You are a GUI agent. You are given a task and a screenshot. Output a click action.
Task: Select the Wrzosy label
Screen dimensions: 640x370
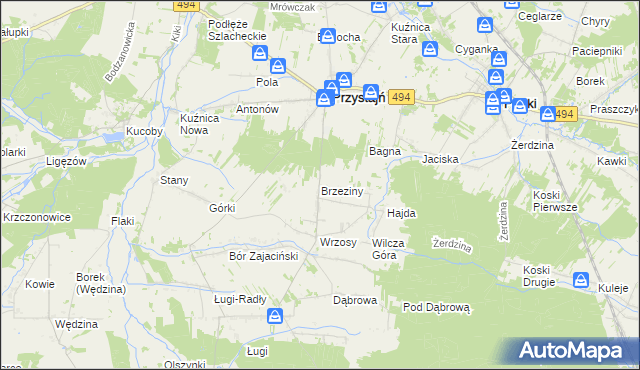pos(338,243)
